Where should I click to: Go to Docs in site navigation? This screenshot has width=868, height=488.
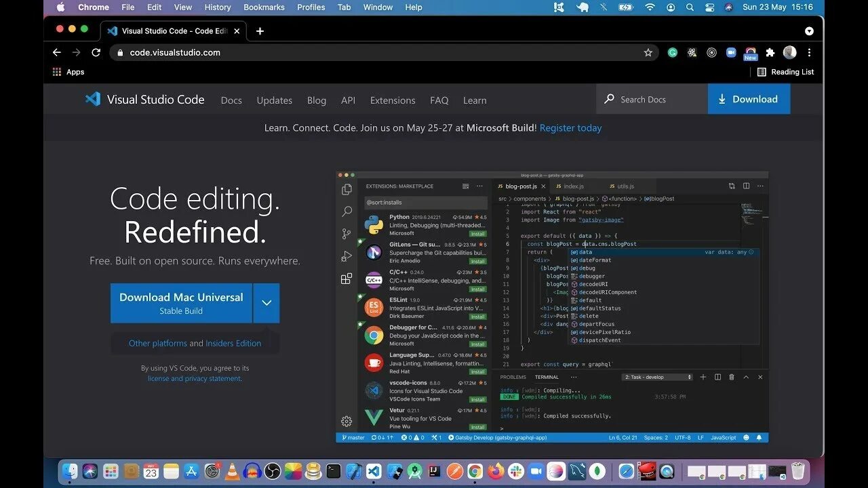[x=231, y=100]
